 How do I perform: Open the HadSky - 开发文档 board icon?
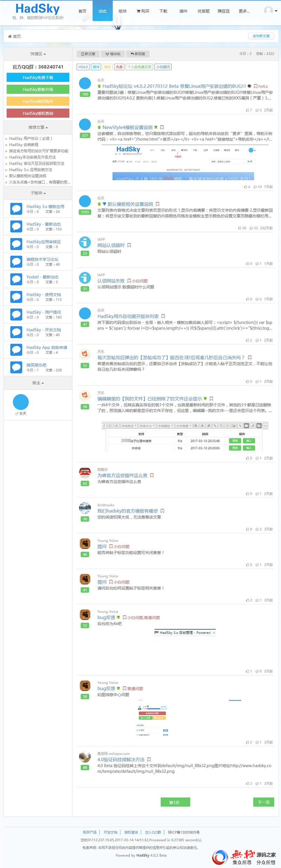tap(16, 332)
